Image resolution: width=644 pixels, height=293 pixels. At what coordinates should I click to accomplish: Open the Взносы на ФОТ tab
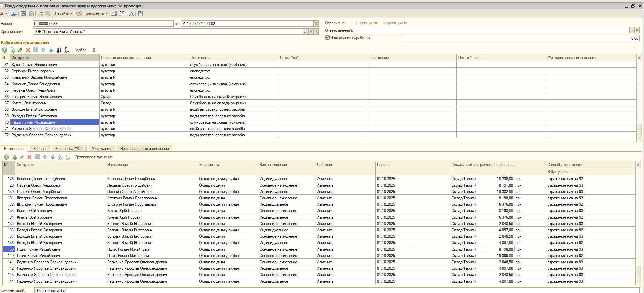point(69,149)
